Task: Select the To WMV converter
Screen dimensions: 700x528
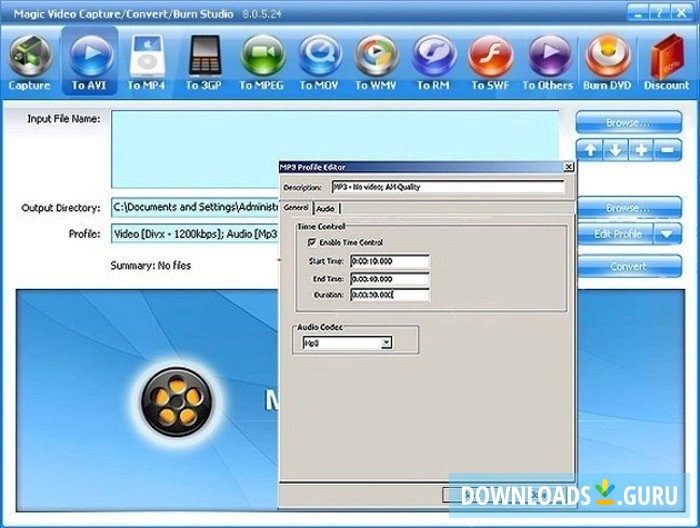Action: click(375, 62)
